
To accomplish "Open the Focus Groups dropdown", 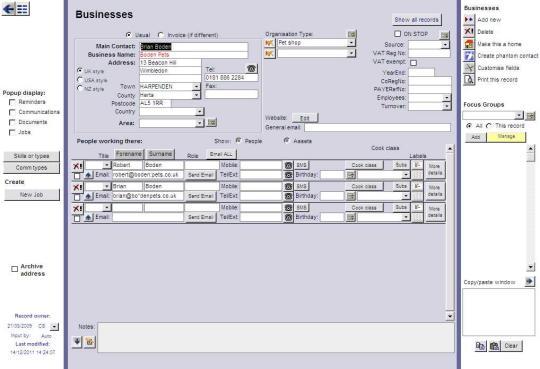I will [519, 115].
